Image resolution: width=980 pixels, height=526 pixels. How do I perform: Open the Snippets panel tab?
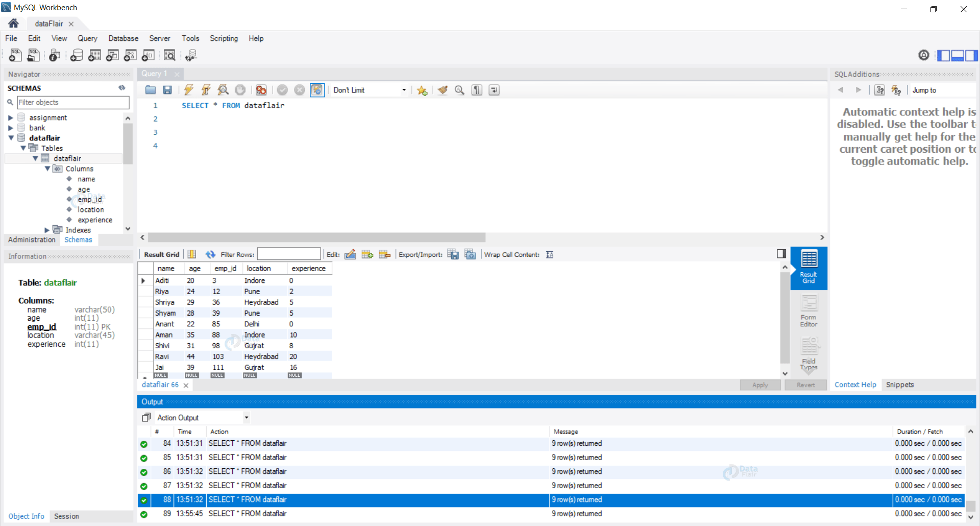[900, 385]
